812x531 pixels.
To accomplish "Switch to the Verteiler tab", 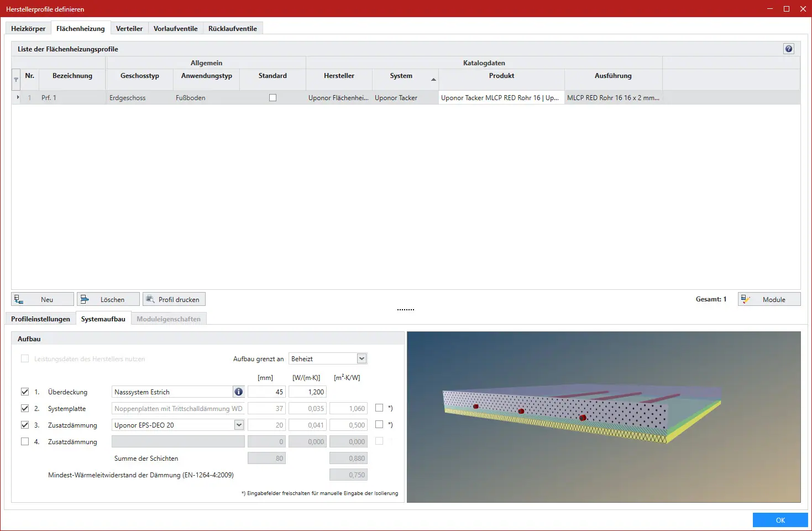I will point(129,28).
